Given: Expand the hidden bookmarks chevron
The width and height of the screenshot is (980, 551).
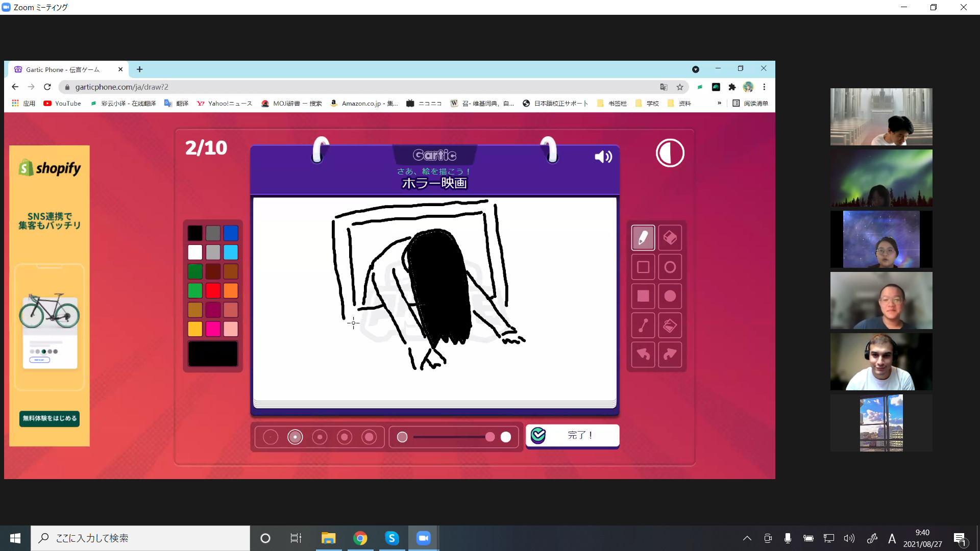Looking at the screenshot, I should click(720, 103).
